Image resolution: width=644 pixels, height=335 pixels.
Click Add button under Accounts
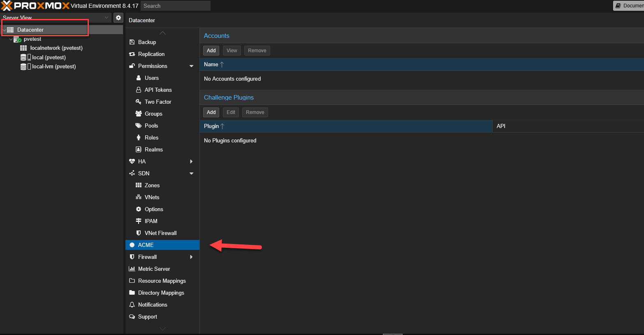211,51
